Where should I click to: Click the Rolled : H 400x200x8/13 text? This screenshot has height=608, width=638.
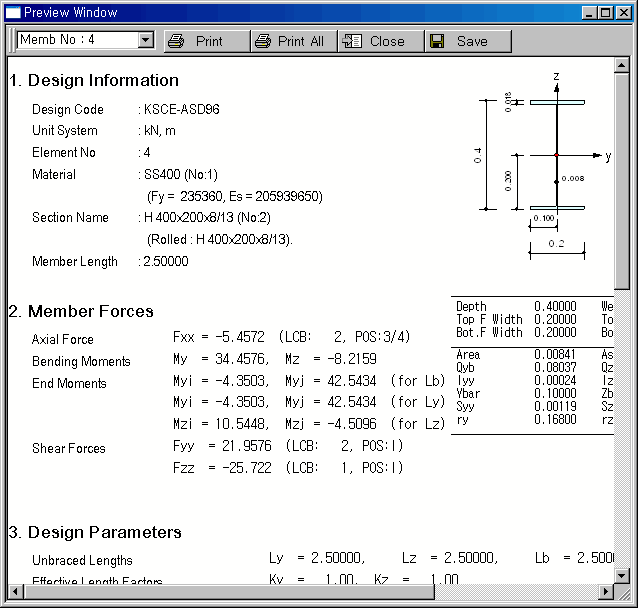click(x=220, y=240)
